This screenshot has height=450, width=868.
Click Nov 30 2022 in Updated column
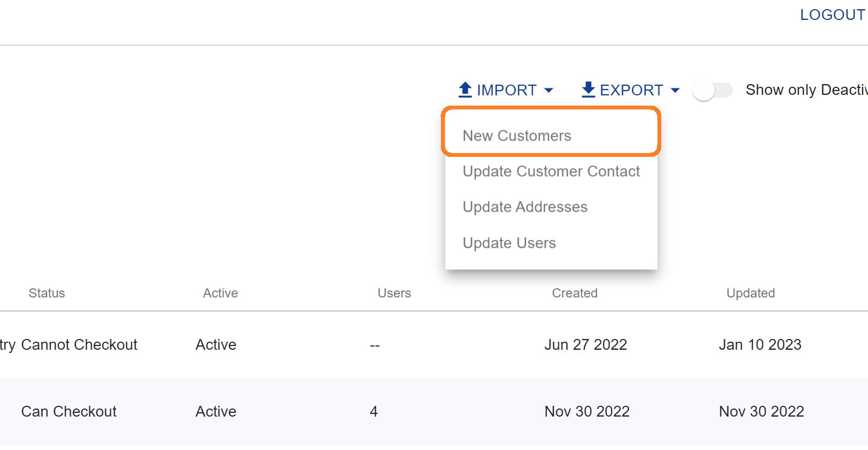[761, 412]
